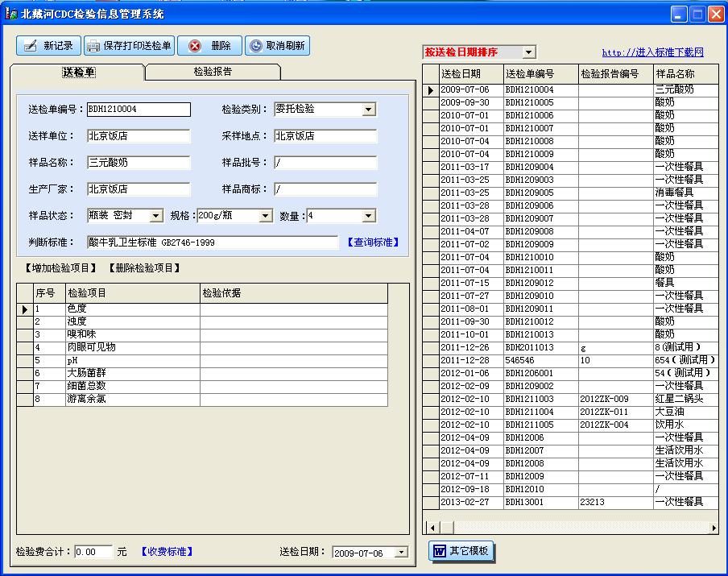Open the 按送检日期排序 sort dropdown
The height and width of the screenshot is (576, 728).
pyautogui.click(x=528, y=52)
